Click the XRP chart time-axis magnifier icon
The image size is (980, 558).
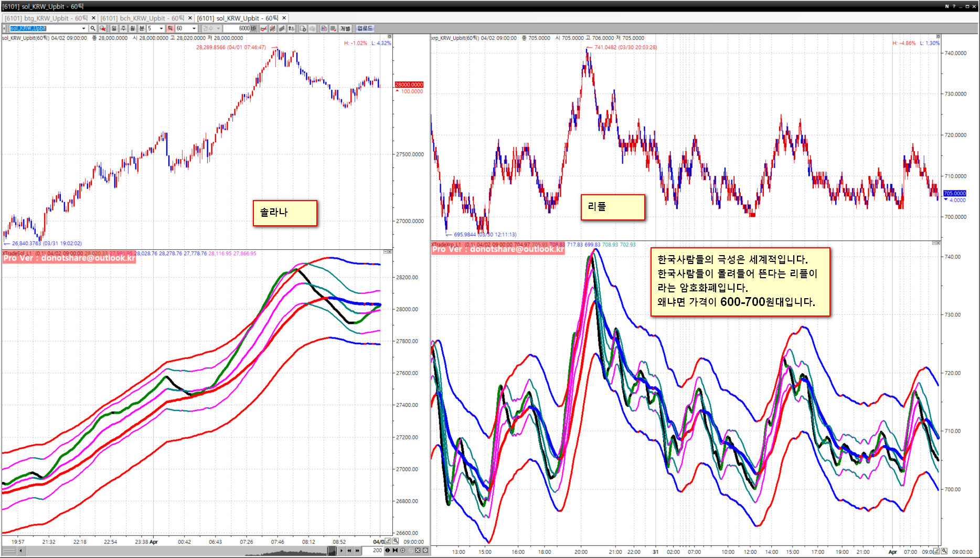pyautogui.click(x=944, y=551)
